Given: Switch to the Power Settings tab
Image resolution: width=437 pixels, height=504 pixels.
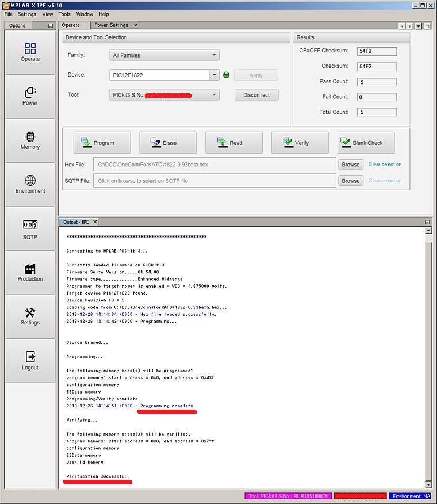Looking at the screenshot, I should coord(111,25).
